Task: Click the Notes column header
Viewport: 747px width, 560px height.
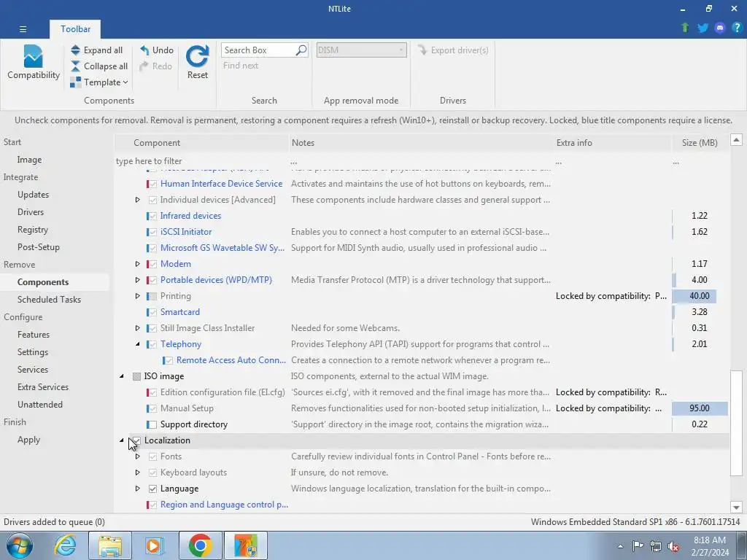Action: 421,143
